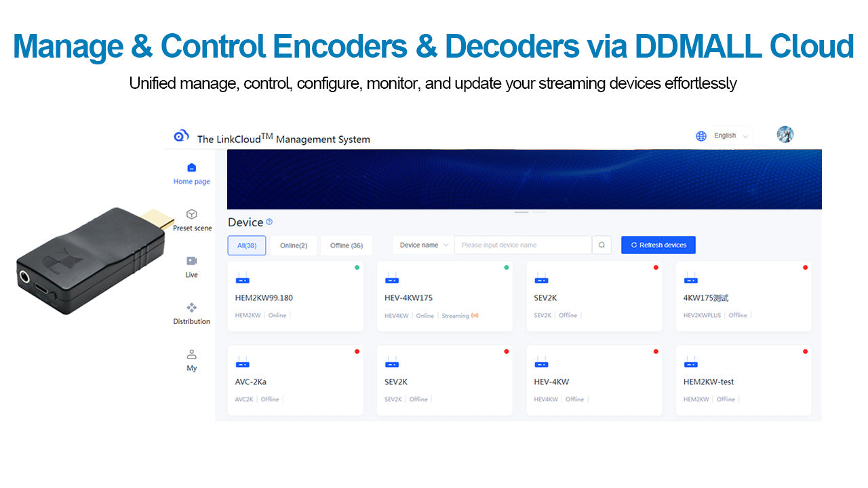Click the LinkCloud logo icon
This screenshot has height=488, width=868.
[180, 135]
